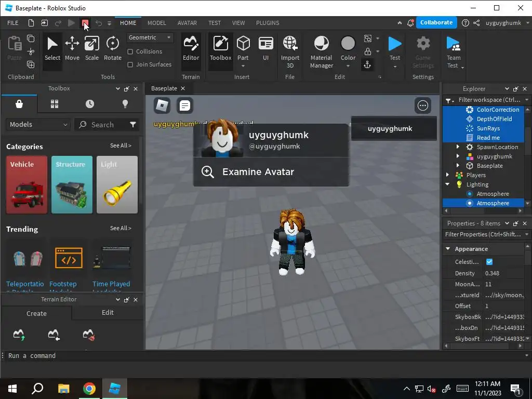The image size is (532, 399).
Task: Click the Clear terrain tool icon
Action: pyautogui.click(x=89, y=335)
